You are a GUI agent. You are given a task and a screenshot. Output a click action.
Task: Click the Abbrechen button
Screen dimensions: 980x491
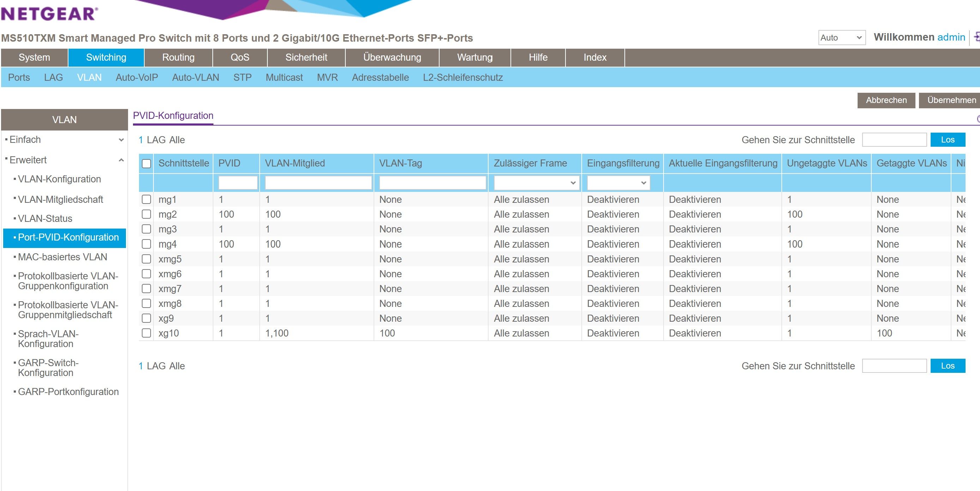pyautogui.click(x=887, y=101)
